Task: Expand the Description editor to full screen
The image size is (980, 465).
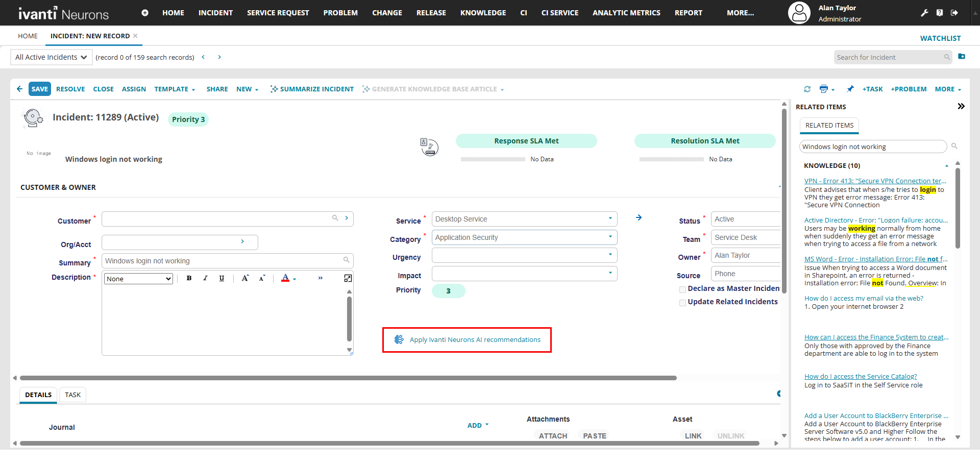Action: 348,278
